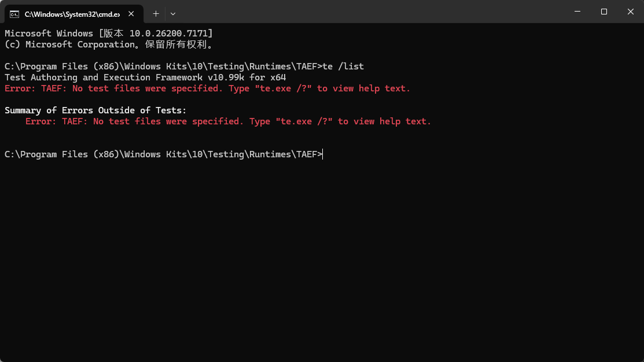Click the Microsoft Windows version line
Viewport: 644px width, 362px height.
[x=108, y=34]
